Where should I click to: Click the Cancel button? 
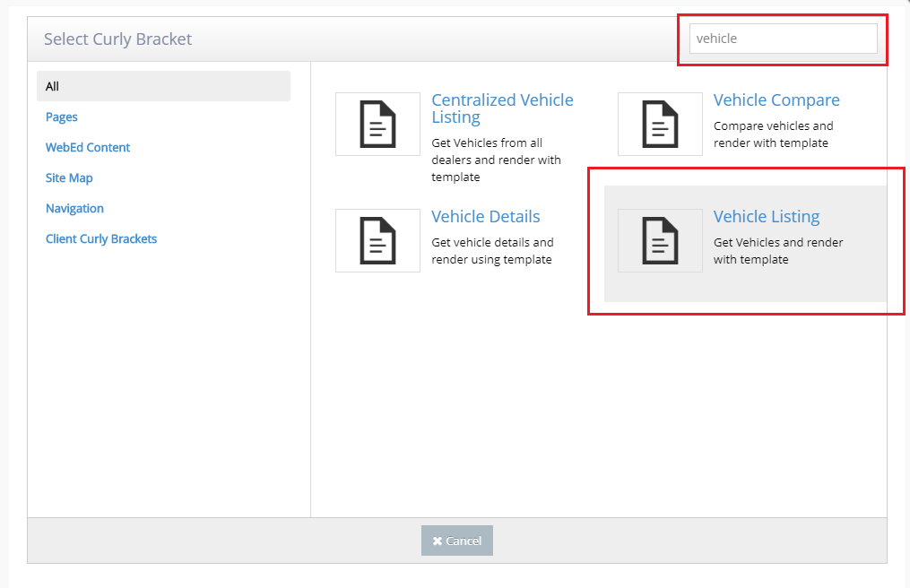pos(456,540)
